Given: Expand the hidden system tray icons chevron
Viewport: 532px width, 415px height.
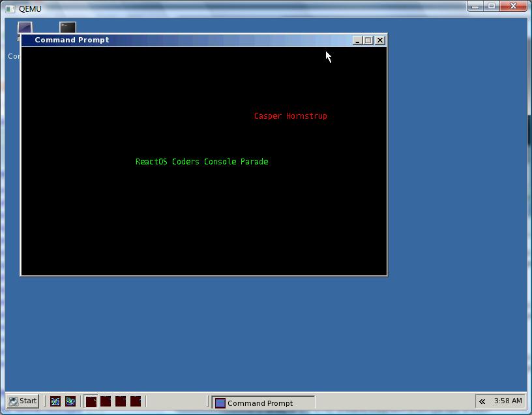Looking at the screenshot, I should click(482, 401).
